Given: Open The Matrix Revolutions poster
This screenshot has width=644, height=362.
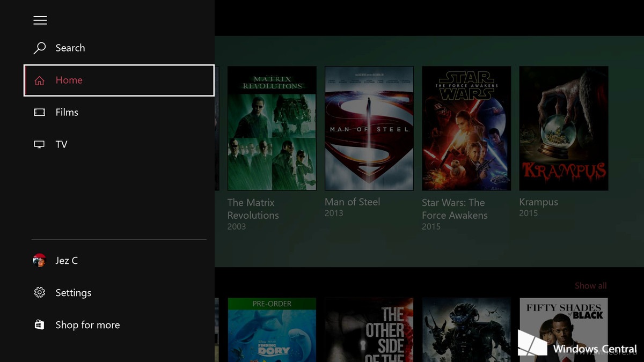Looking at the screenshot, I should click(272, 128).
